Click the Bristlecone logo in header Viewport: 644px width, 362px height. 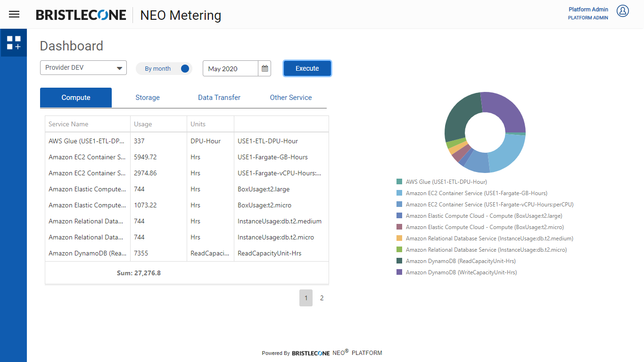(x=81, y=15)
